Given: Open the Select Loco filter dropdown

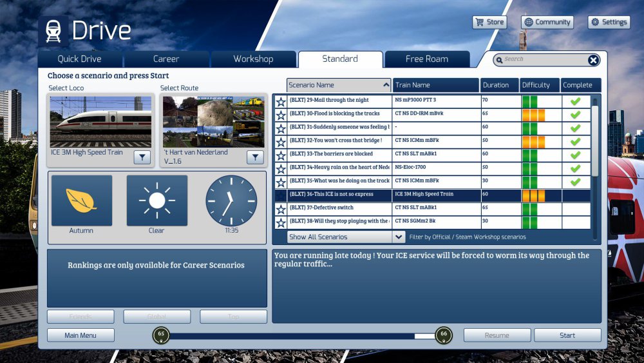Looking at the screenshot, I should [142, 157].
